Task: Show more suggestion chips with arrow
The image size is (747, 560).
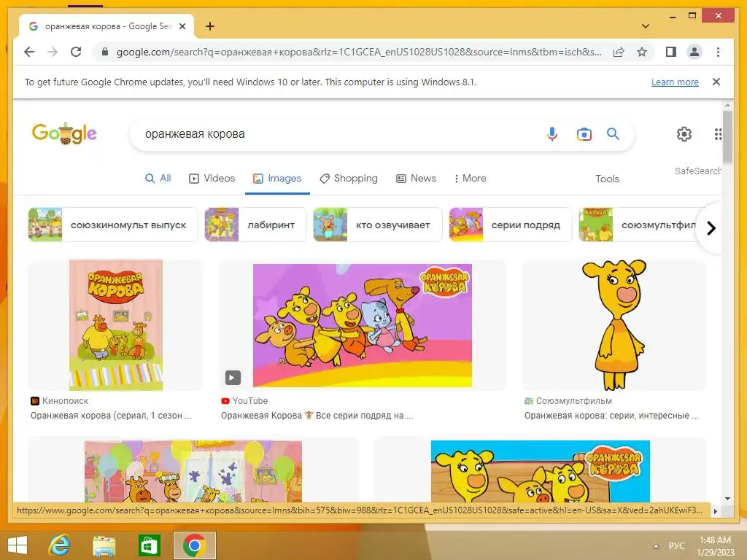Action: [x=711, y=228]
